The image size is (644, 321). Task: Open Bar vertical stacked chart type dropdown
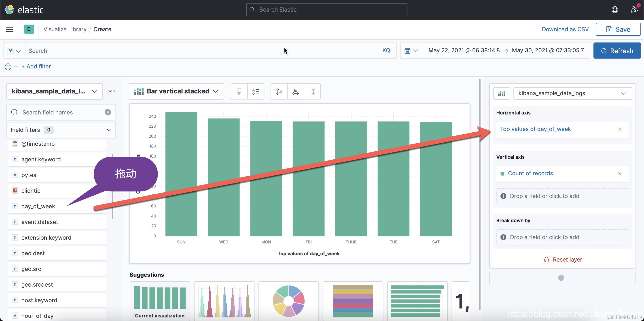[176, 91]
